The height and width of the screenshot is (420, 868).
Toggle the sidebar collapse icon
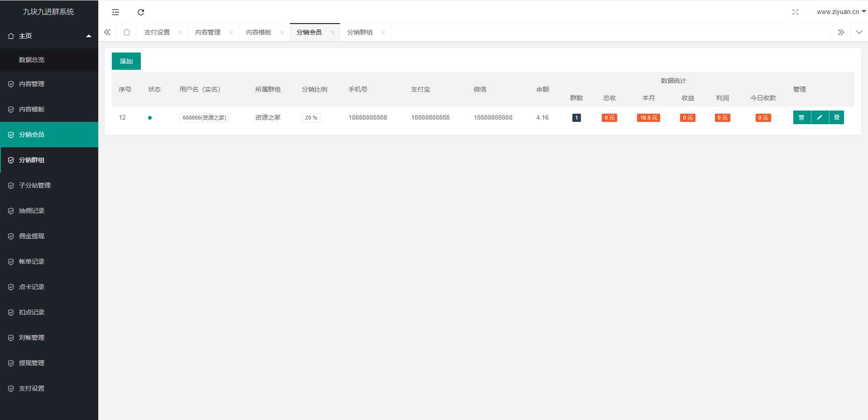tap(115, 12)
